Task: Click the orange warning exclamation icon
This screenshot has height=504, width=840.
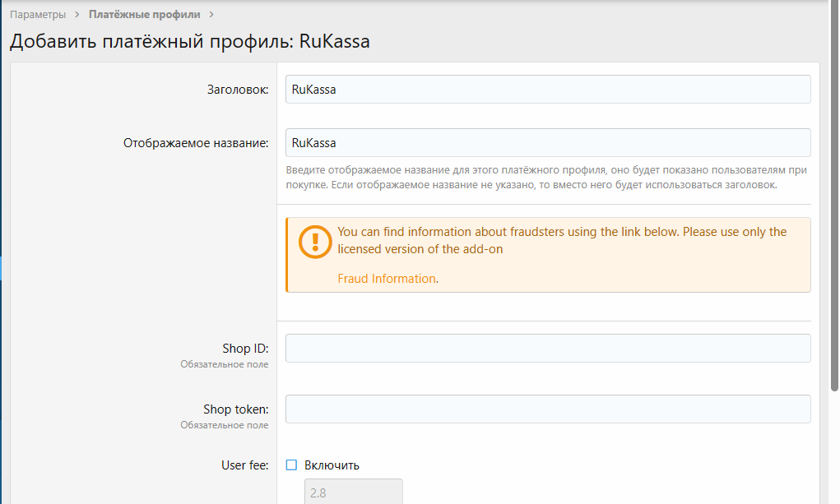Action: click(x=313, y=243)
